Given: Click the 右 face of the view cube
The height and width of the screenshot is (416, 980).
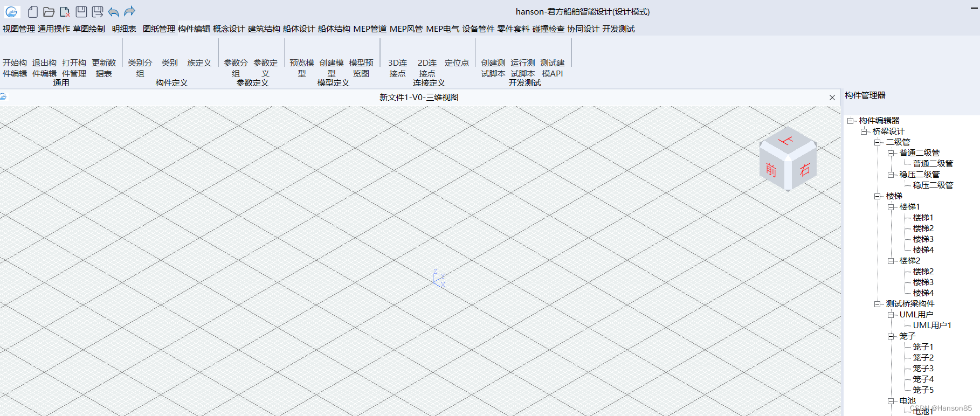Looking at the screenshot, I should [x=804, y=170].
